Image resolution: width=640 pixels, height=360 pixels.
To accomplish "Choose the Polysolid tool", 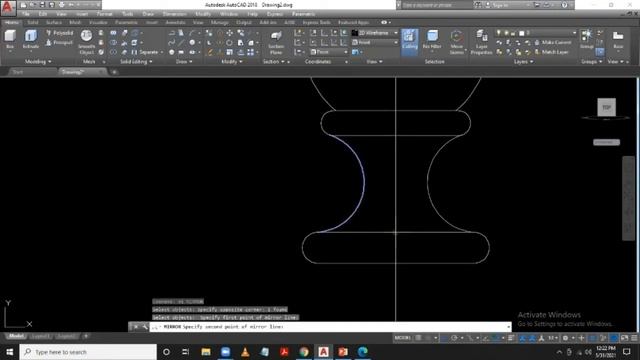I will (60, 33).
